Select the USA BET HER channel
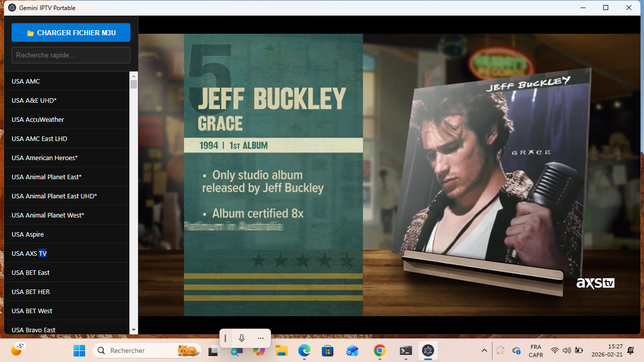This screenshot has height=362, width=644. coord(66,292)
